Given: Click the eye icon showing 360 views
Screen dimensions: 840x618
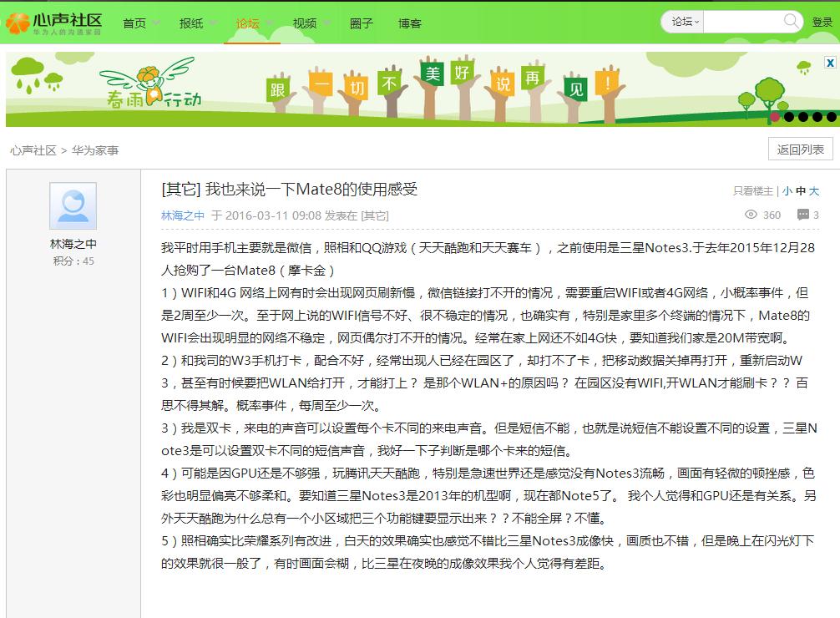Looking at the screenshot, I should click(x=751, y=215).
